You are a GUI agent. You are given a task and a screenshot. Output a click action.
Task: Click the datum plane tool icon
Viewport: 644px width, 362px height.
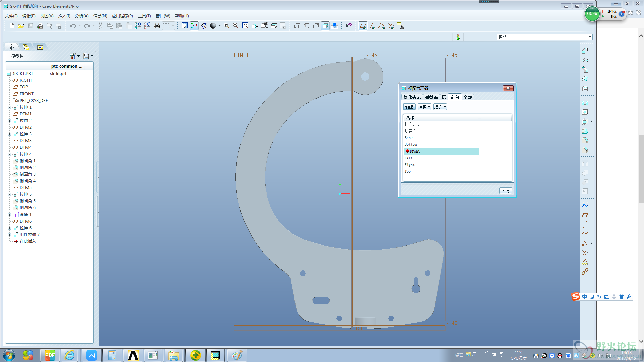point(585,215)
